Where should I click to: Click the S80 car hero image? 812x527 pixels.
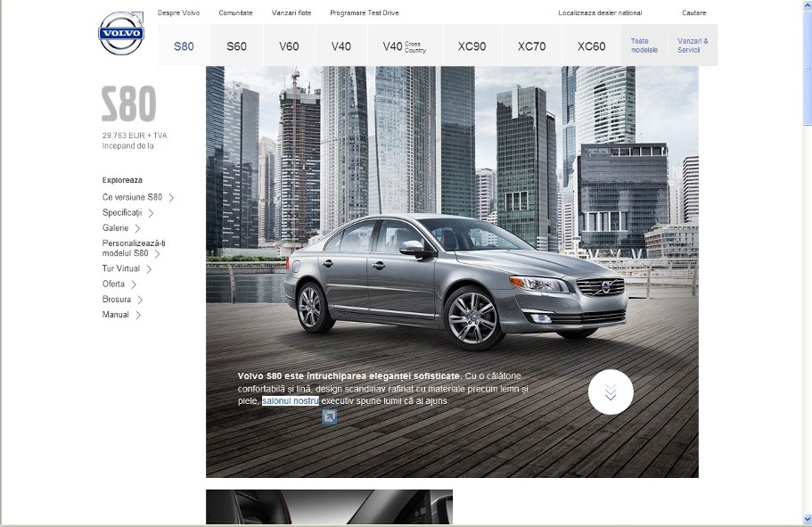pyautogui.click(x=452, y=272)
